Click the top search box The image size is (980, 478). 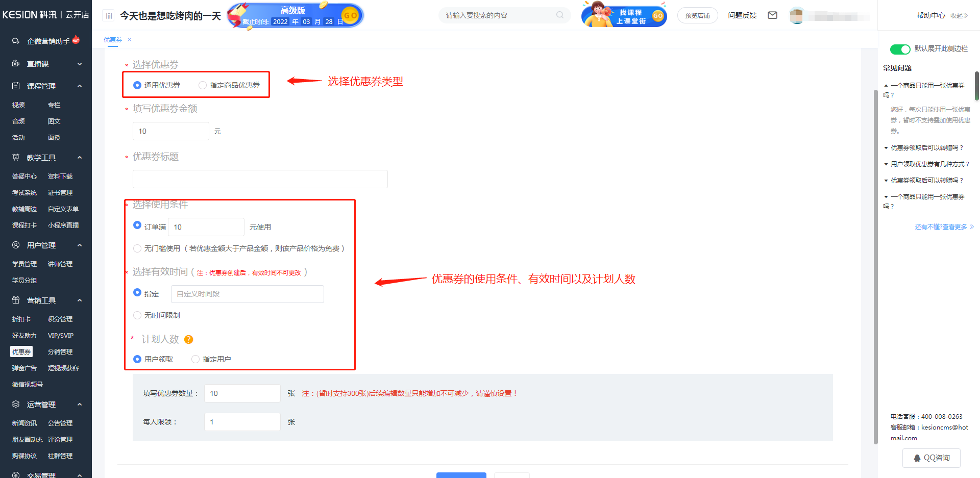pos(505,15)
